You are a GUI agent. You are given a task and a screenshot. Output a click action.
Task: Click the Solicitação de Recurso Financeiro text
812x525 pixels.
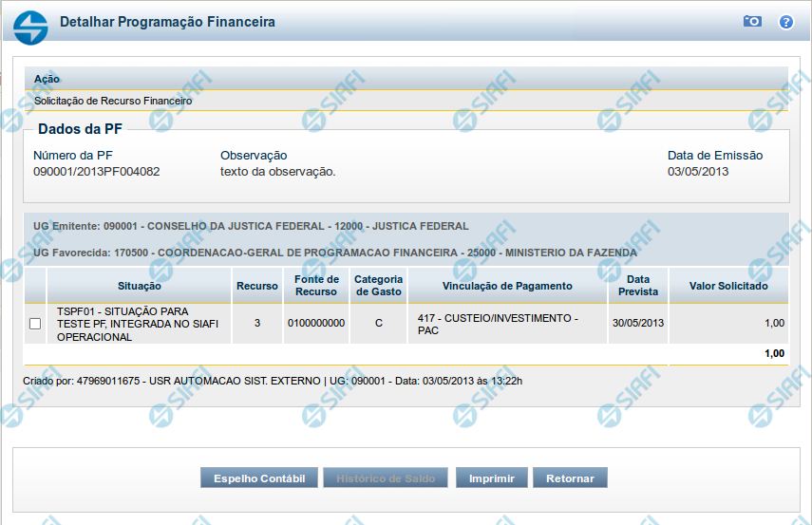tap(113, 101)
